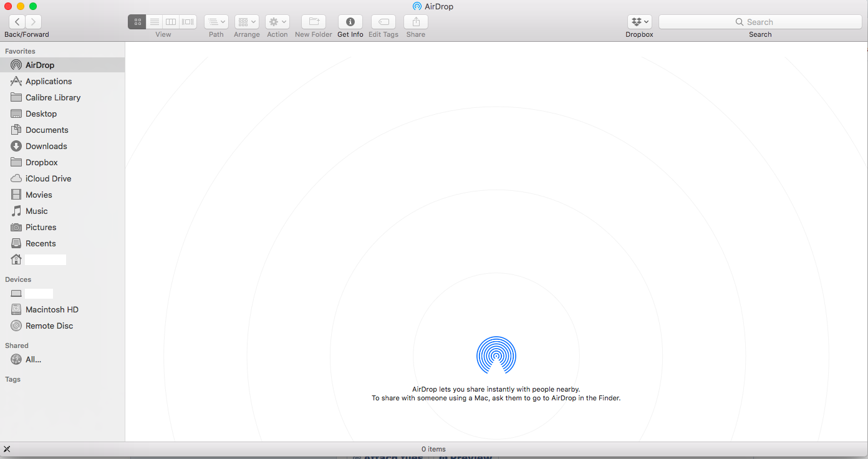Viewport: 868px width, 459px height.
Task: Open the Path dropdown
Action: [x=216, y=22]
